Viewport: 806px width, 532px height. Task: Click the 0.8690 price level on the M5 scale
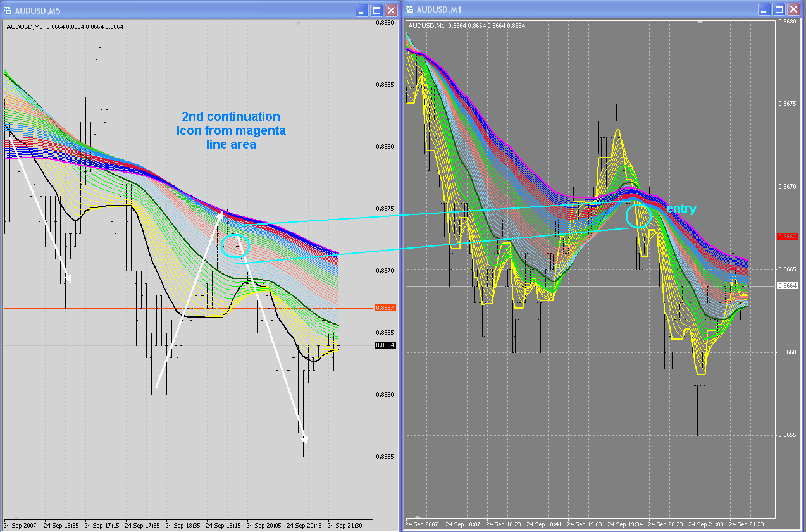385,23
